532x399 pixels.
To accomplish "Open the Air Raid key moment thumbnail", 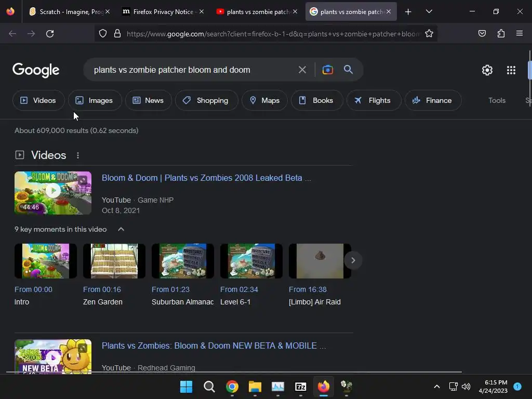I will [x=320, y=261].
